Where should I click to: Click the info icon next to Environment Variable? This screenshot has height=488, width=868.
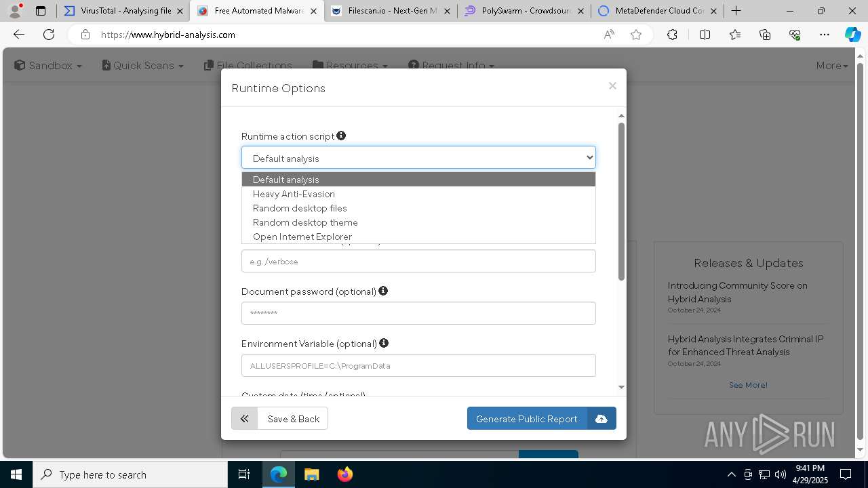click(384, 343)
